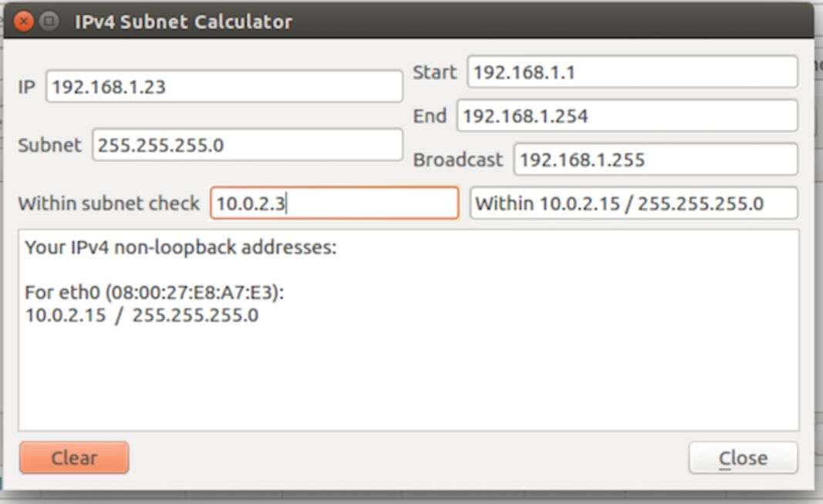Focus the Within subnet check input
The width and height of the screenshot is (823, 504).
(x=334, y=203)
